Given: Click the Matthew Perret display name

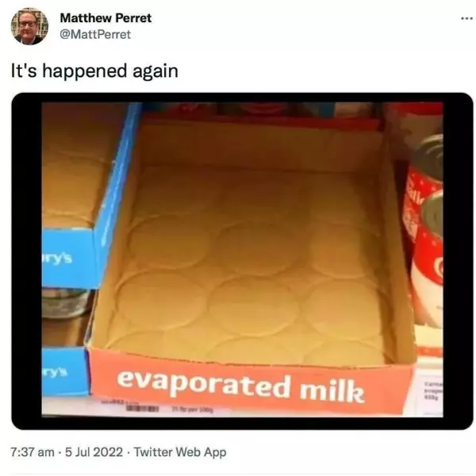Looking at the screenshot, I should (106, 18).
